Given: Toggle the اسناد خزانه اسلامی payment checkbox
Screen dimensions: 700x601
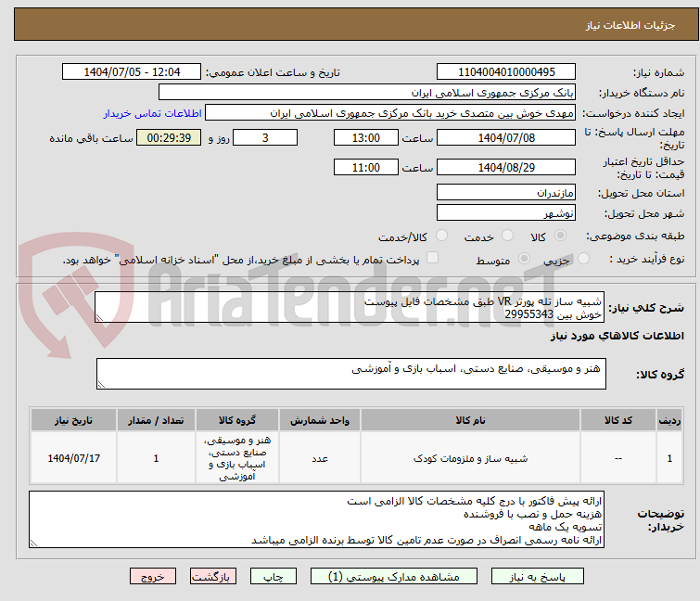Looking at the screenshot, I should click(433, 258).
